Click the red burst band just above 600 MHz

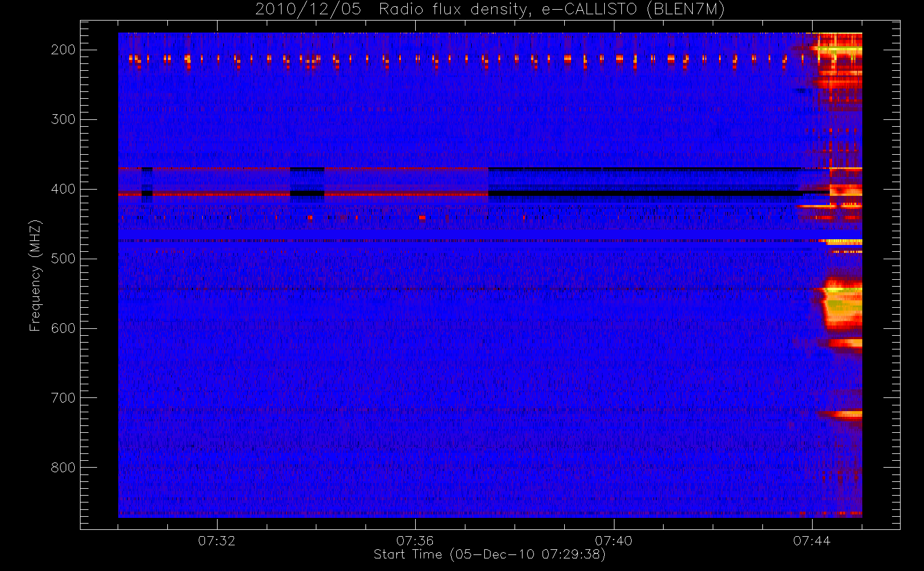click(845, 343)
